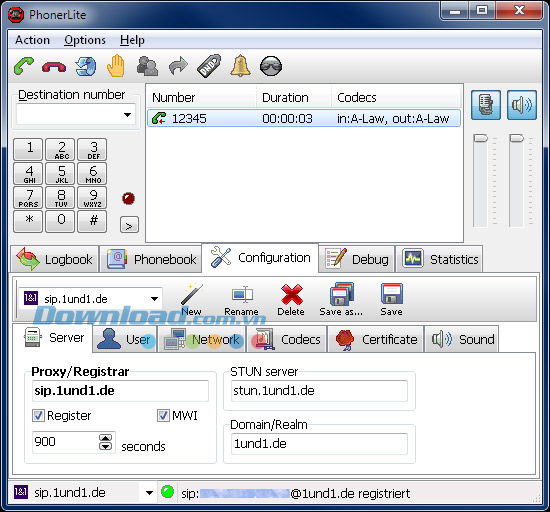Dial keypad digit 1

coord(28,149)
